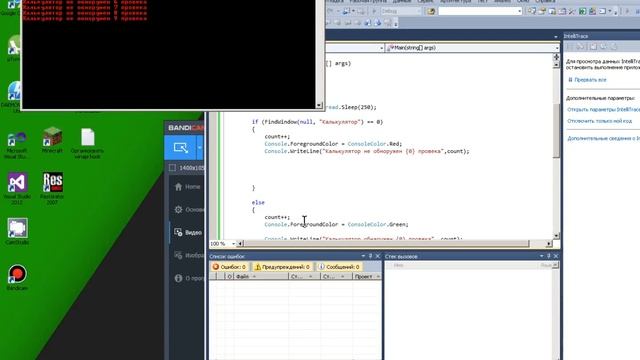This screenshot has height=360, width=640.
Task: Click the Bandicam screen recording mode icon
Action: pyautogui.click(x=181, y=147)
